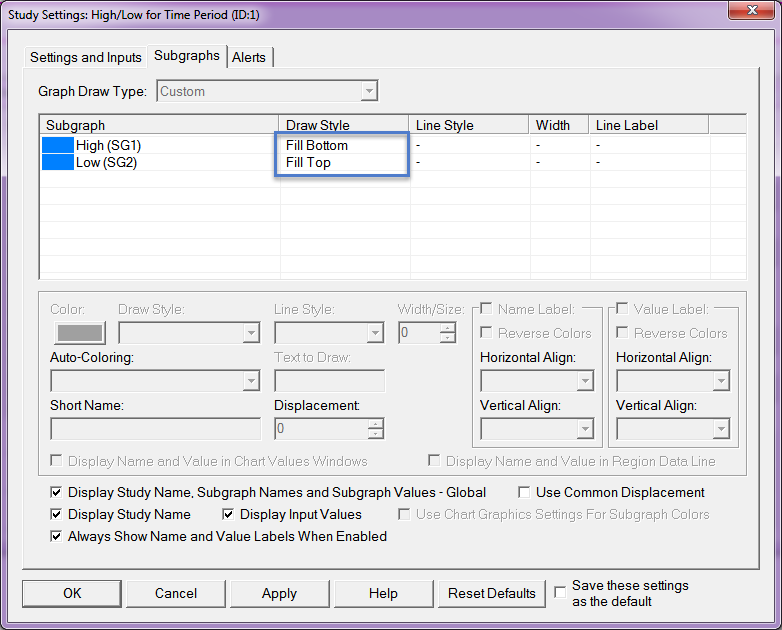Image resolution: width=782 pixels, height=630 pixels.
Task: Increase Width/Size with up arrow
Action: click(x=448, y=328)
